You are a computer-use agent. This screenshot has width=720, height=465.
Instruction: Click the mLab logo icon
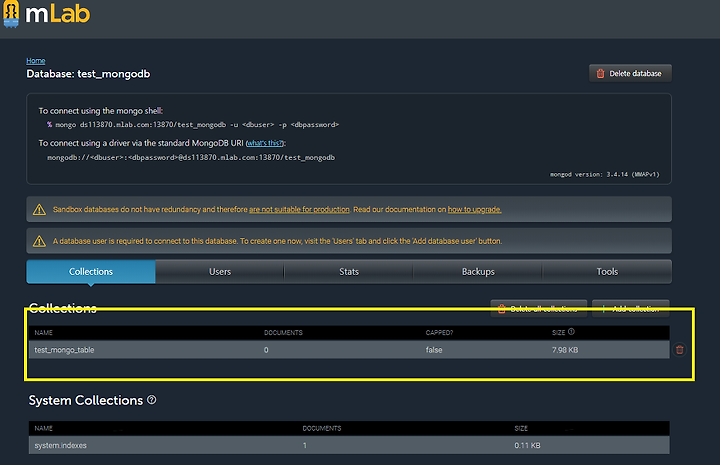pos(11,14)
